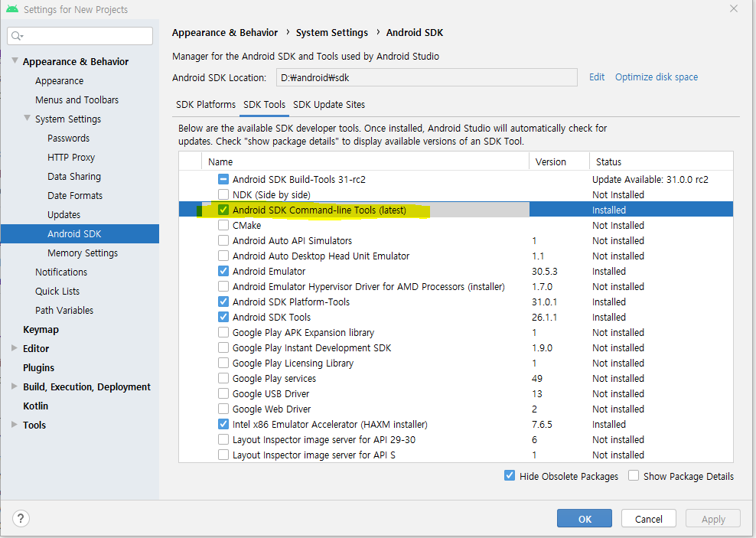Check Google Play Licensing Library
The image size is (756, 538).
point(223,363)
